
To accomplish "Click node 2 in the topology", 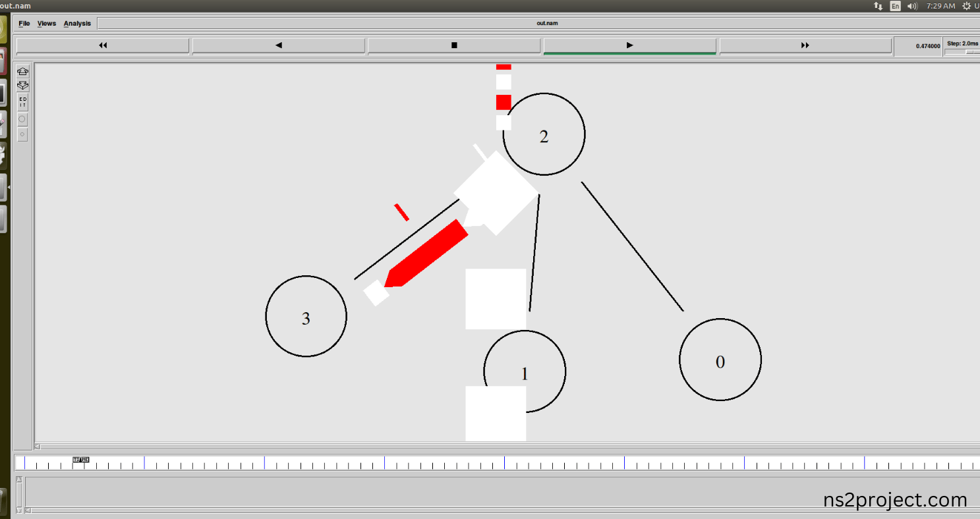I will coord(544,134).
